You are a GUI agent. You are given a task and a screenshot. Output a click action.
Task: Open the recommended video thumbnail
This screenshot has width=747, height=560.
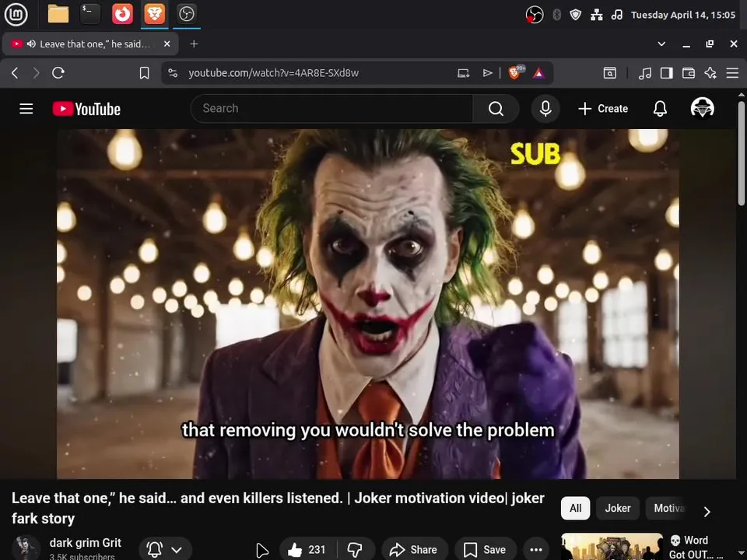tap(612, 547)
